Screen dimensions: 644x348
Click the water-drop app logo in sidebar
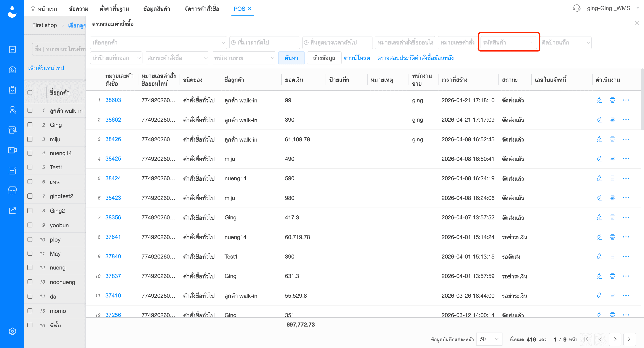pyautogui.click(x=12, y=12)
